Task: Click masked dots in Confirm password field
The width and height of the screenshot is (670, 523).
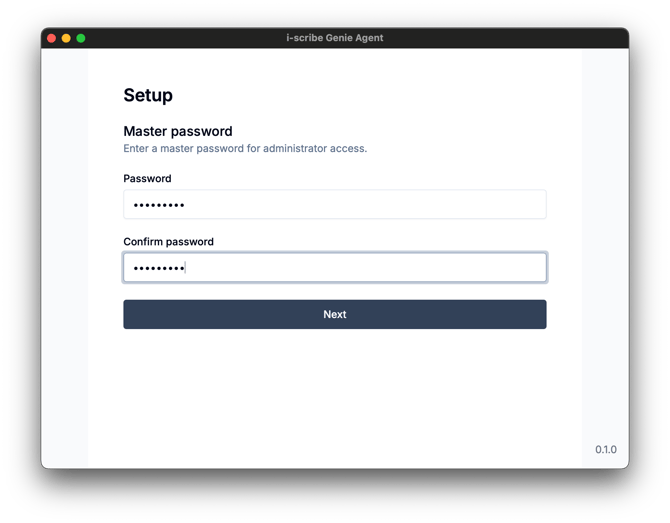Action: [159, 268]
